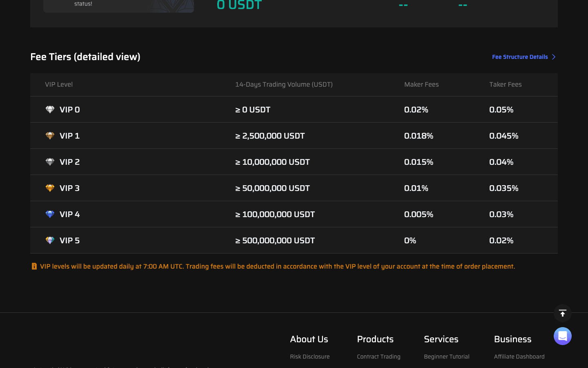Click the ≥ 100,000,000 USDT volume cell
Screen dimensions: 588x368
click(x=275, y=214)
